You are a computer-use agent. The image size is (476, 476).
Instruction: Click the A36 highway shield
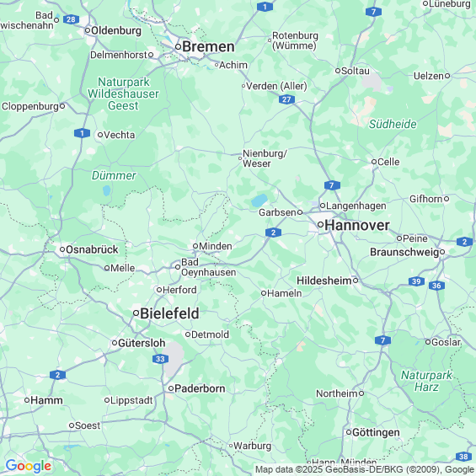click(436, 286)
